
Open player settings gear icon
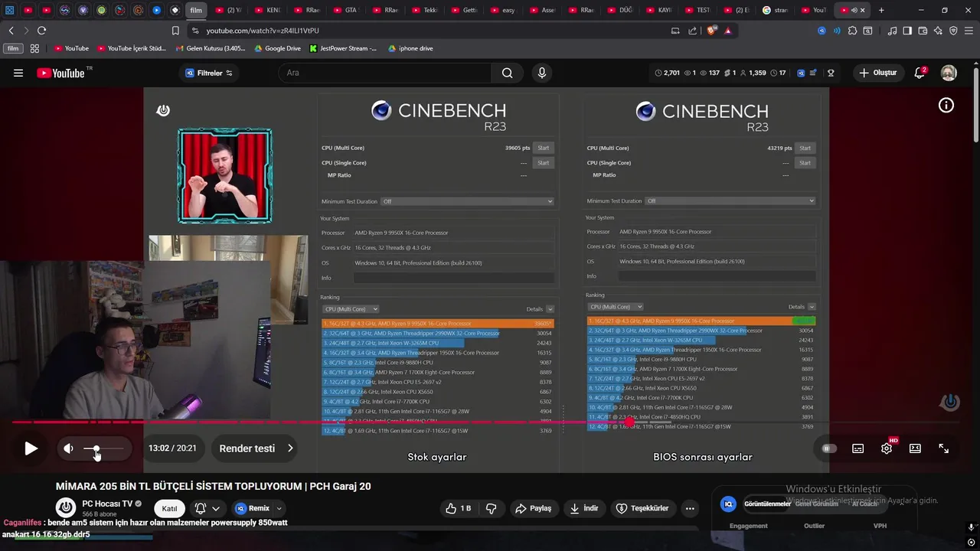pyautogui.click(x=887, y=448)
